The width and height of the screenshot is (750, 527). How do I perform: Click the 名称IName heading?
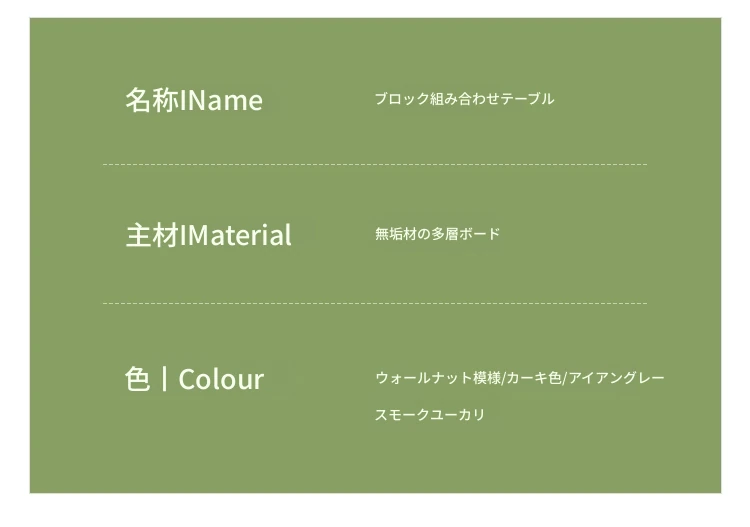[194, 100]
